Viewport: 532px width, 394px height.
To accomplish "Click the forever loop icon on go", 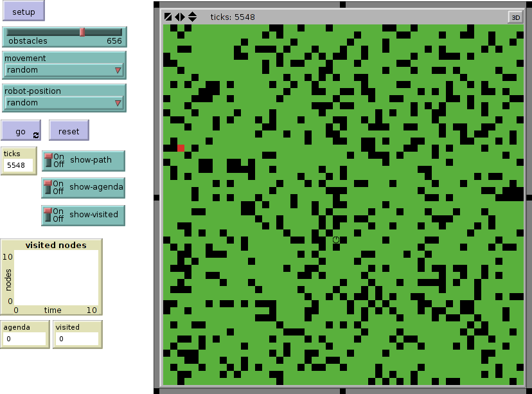I will [36, 136].
